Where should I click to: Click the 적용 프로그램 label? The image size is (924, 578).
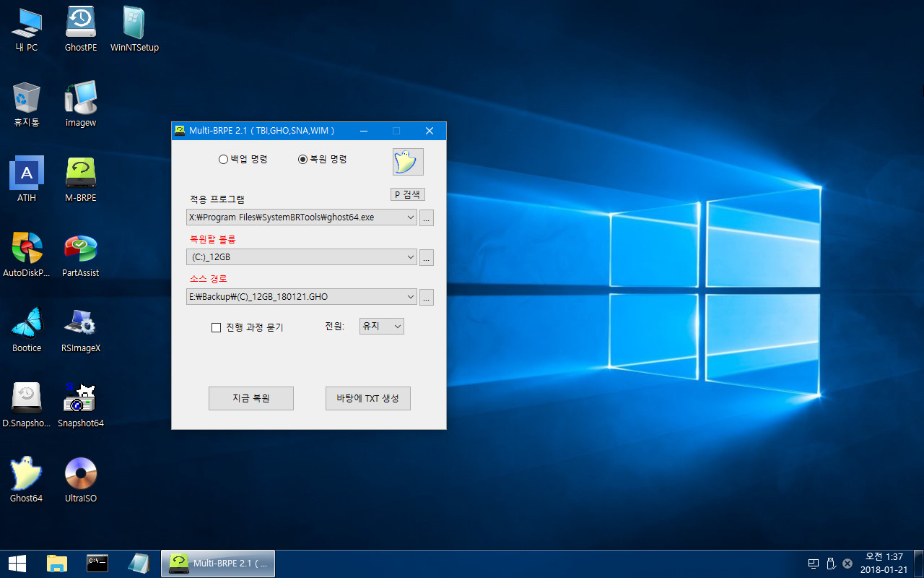coord(217,199)
